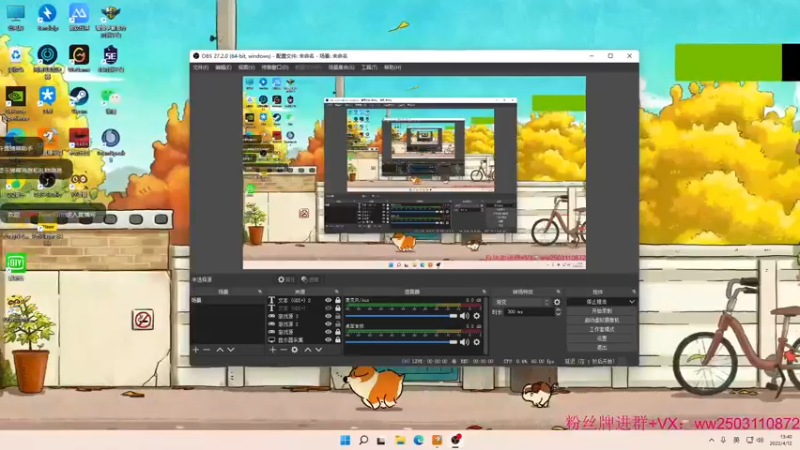This screenshot has height=450, width=800.
Task: Add a new source with plus icon
Action: click(273, 350)
